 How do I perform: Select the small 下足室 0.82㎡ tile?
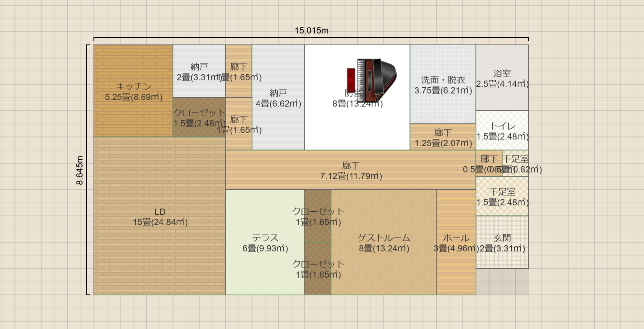pyautogui.click(x=515, y=163)
